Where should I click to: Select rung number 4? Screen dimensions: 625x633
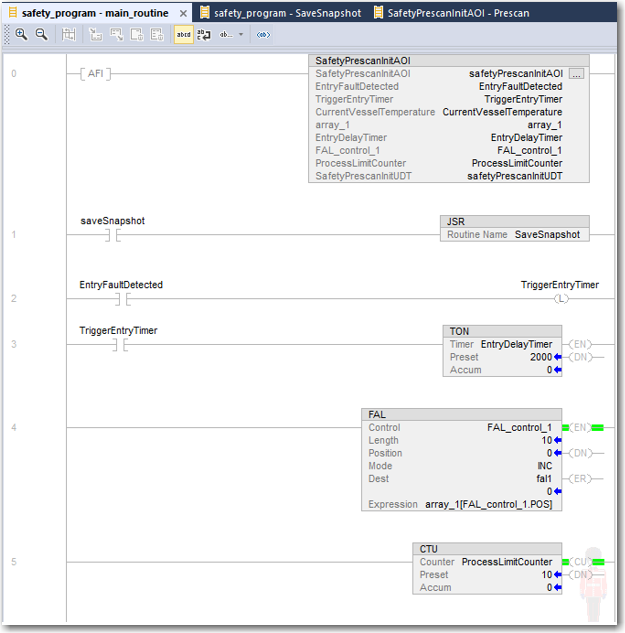pos(14,428)
